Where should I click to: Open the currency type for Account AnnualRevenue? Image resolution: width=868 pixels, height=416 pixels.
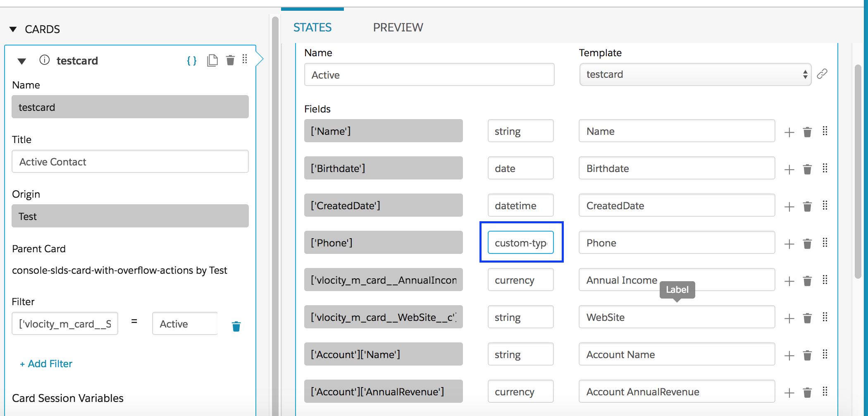point(520,391)
